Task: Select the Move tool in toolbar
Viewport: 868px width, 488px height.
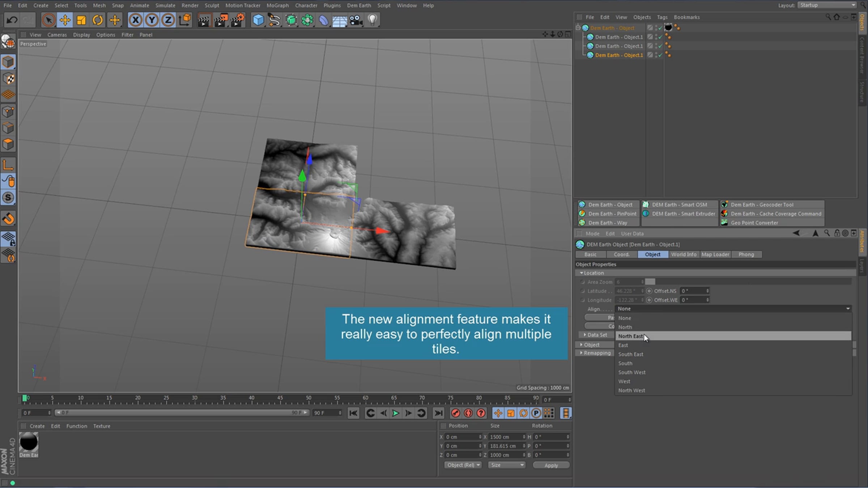Action: (65, 20)
